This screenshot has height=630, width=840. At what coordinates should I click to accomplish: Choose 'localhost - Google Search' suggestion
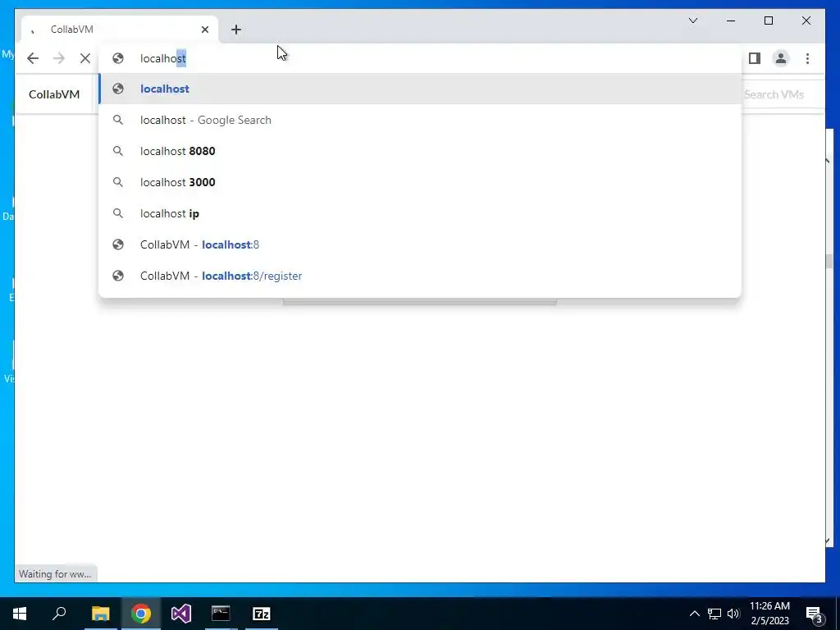(x=420, y=120)
